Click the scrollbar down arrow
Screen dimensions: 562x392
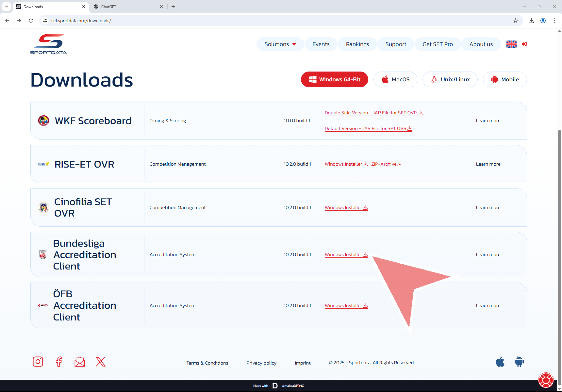point(559,389)
